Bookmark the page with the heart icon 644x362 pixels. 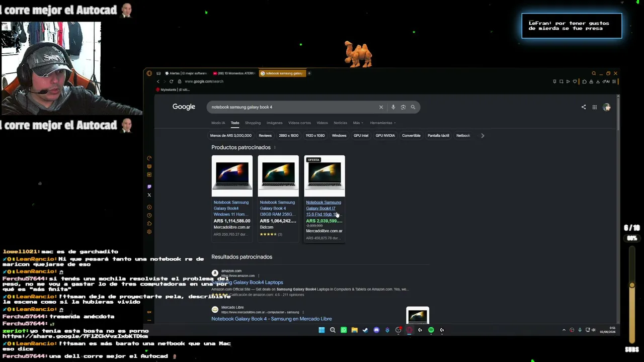point(575,81)
